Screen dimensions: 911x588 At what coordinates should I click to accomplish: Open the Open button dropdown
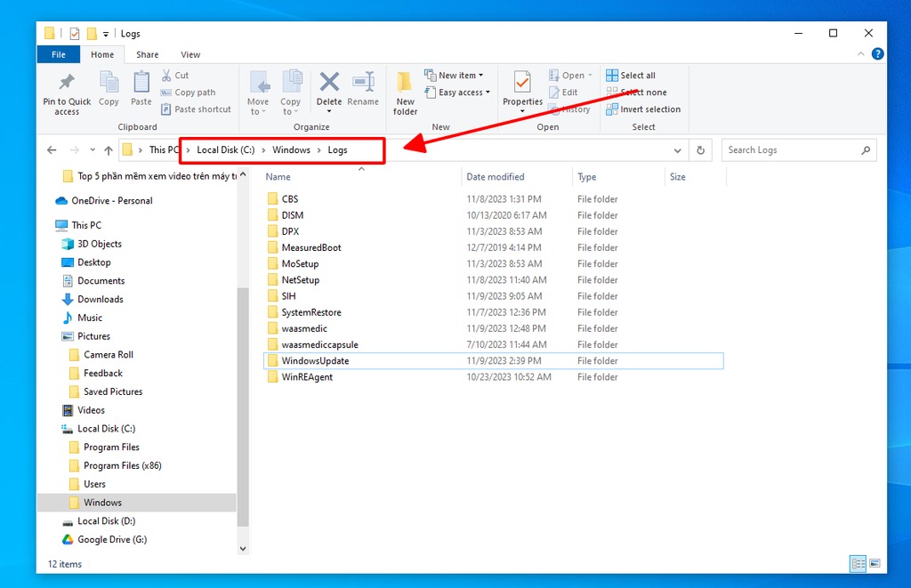coord(590,76)
